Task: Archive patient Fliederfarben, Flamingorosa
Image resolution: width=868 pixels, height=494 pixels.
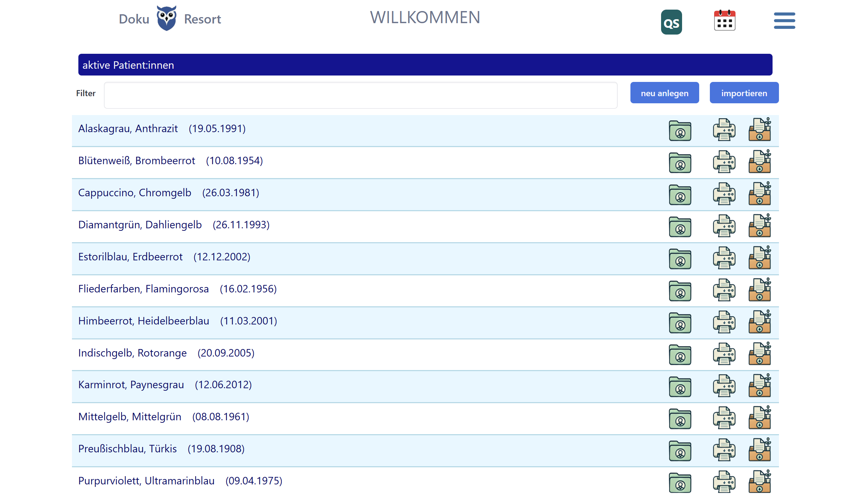Action: (759, 290)
